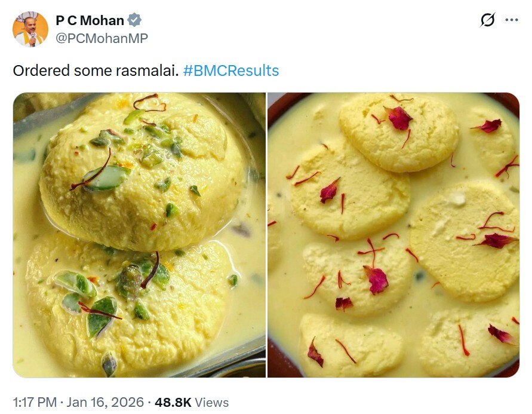Viewport: 532px width, 414px height.
Task: Open P C Mohan's profile avatar
Action: [30, 30]
